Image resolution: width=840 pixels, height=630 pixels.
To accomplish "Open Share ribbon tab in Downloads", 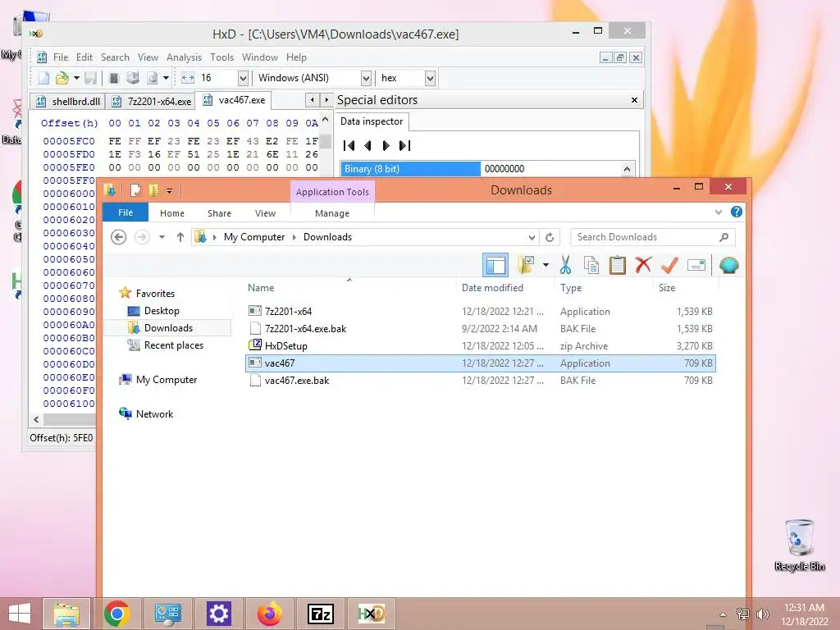I will (219, 213).
